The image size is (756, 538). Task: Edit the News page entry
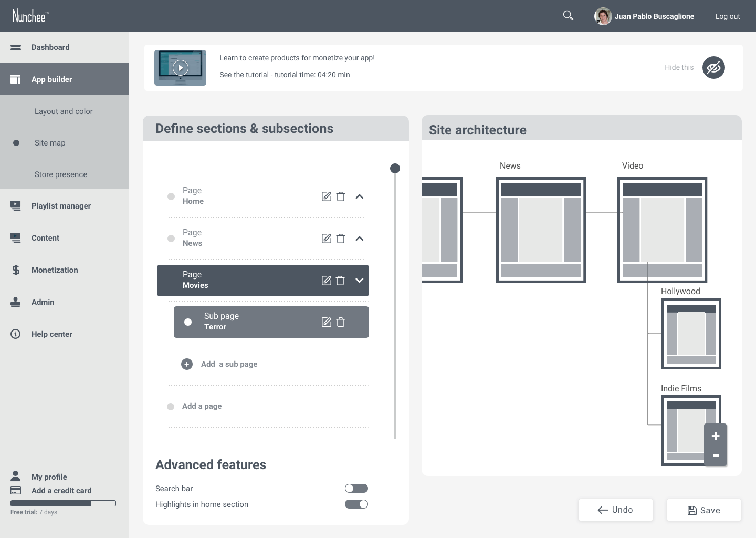click(x=327, y=239)
